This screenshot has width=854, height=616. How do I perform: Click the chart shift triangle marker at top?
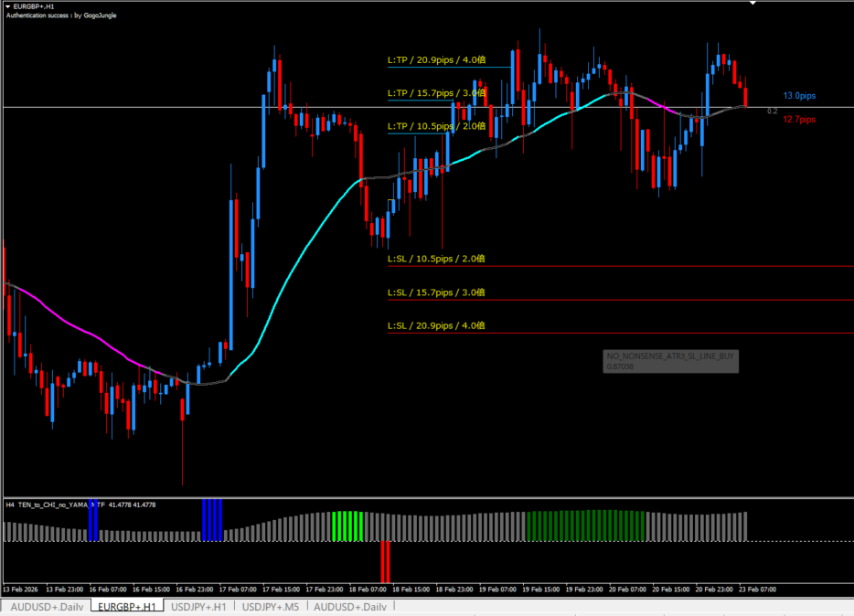[x=753, y=4]
